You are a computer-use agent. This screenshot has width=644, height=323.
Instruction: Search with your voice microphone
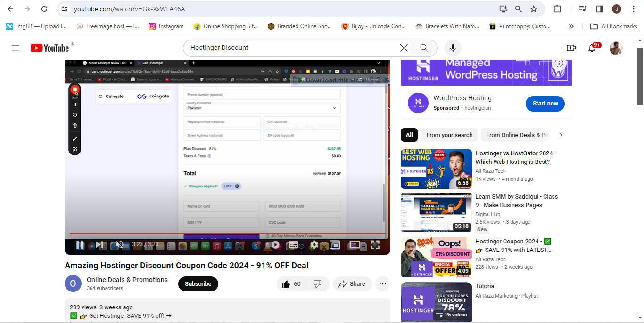(453, 48)
